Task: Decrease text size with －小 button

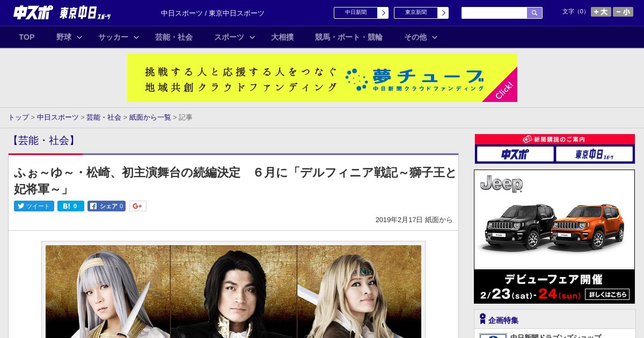Action: click(x=623, y=12)
